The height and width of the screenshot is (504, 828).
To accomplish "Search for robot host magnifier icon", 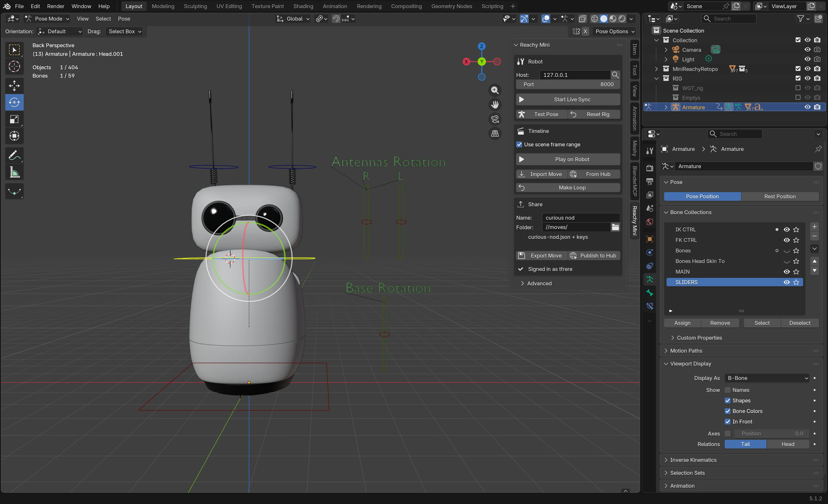I will point(615,75).
